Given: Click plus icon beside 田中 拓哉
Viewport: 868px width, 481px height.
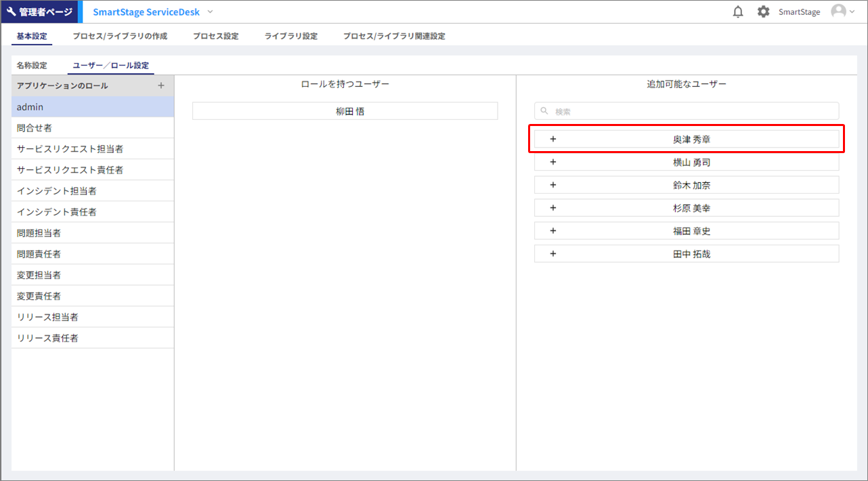Looking at the screenshot, I should coord(552,254).
